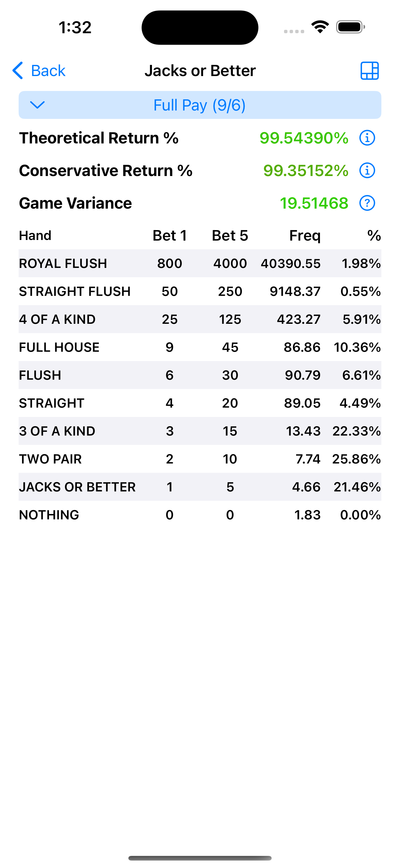Tap the Wi-Fi status icon
Image resolution: width=400 pixels, height=868 pixels.
pyautogui.click(x=320, y=27)
